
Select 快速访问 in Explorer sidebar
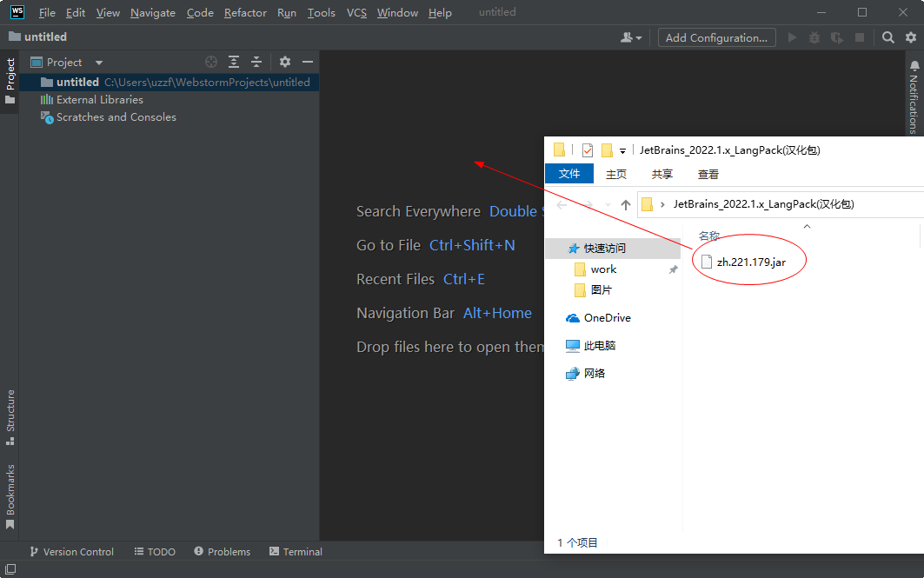click(613, 248)
